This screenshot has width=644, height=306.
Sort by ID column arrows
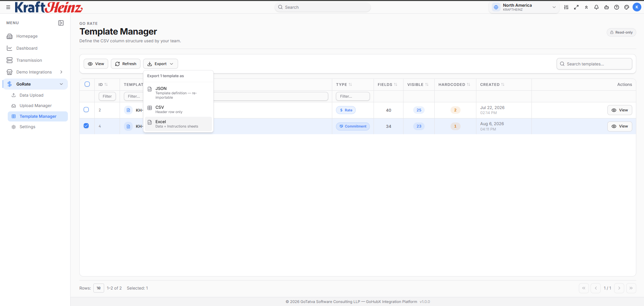(106, 85)
